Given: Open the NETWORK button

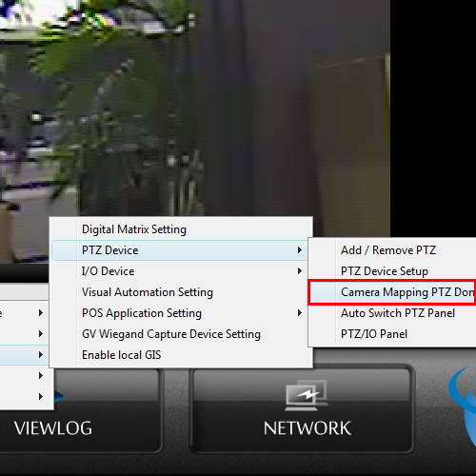Looking at the screenshot, I should 302,409.
